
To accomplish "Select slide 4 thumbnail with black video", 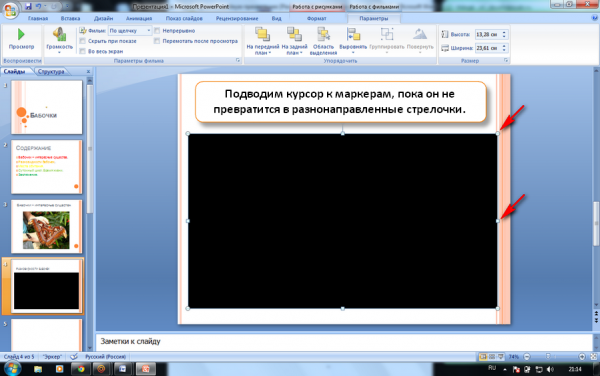I will [x=47, y=286].
